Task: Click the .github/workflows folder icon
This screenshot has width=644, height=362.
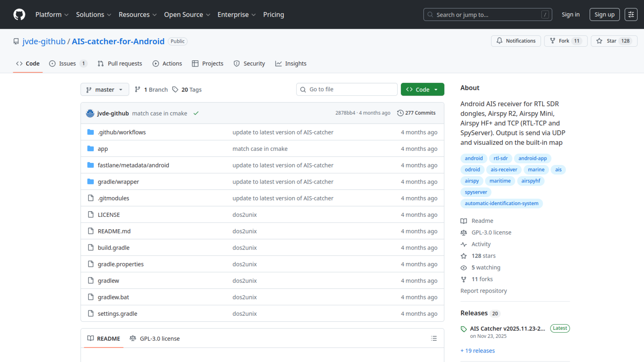Action: click(91, 132)
